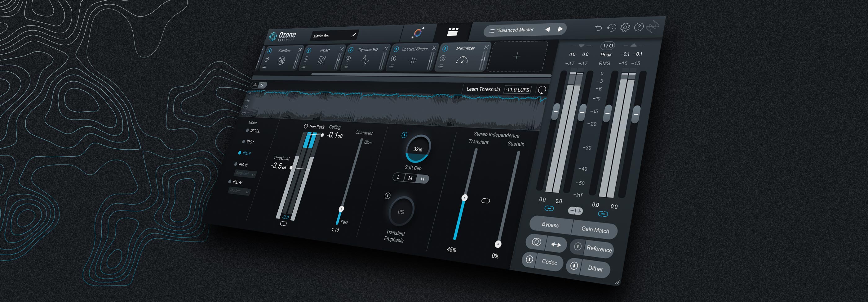The image size is (868, 302).
Task: Toggle the Stabilizer module power button
Action: coord(270,51)
